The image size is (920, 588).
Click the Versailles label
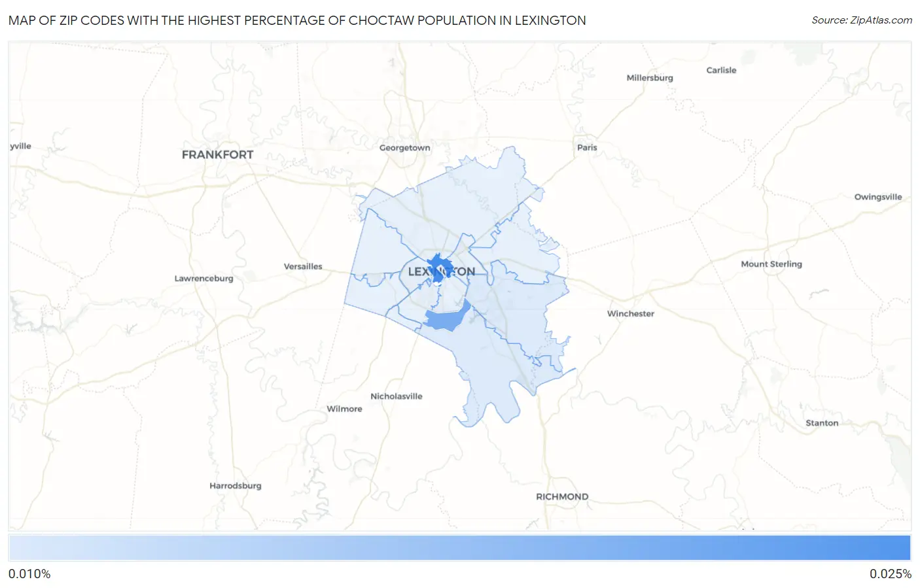303,266
